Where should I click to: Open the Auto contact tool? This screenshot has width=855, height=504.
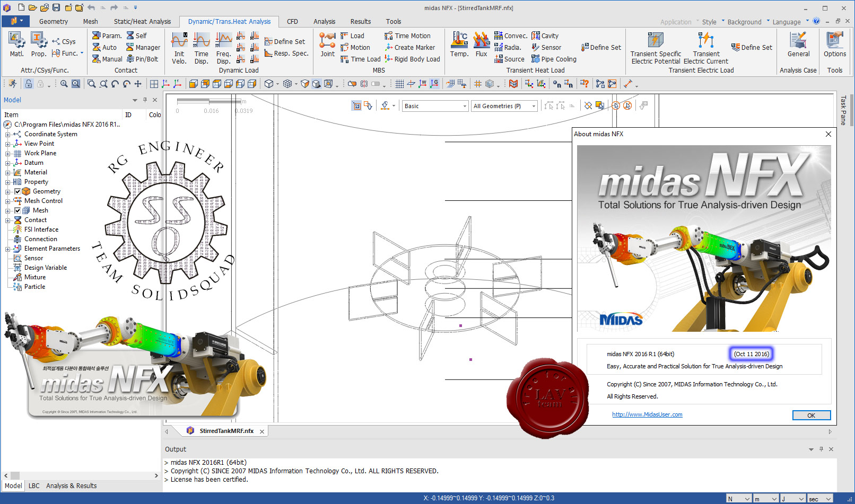pos(104,47)
